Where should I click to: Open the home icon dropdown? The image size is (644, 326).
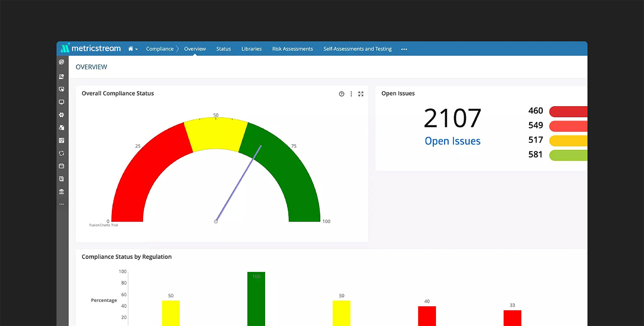point(133,49)
